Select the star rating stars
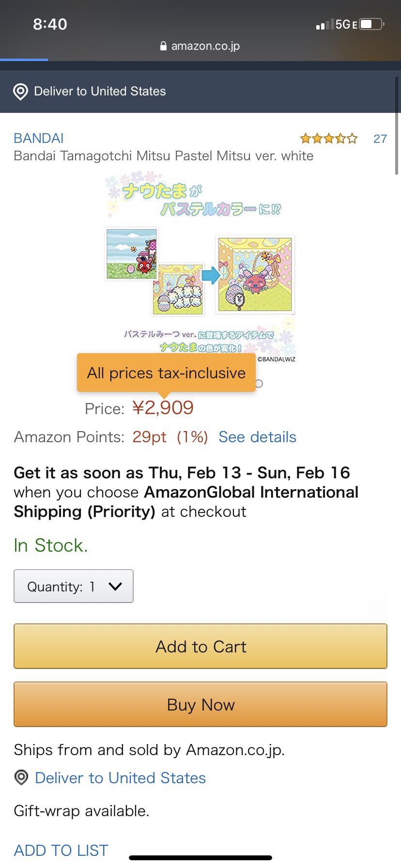This screenshot has width=401, height=868. pyautogui.click(x=328, y=139)
